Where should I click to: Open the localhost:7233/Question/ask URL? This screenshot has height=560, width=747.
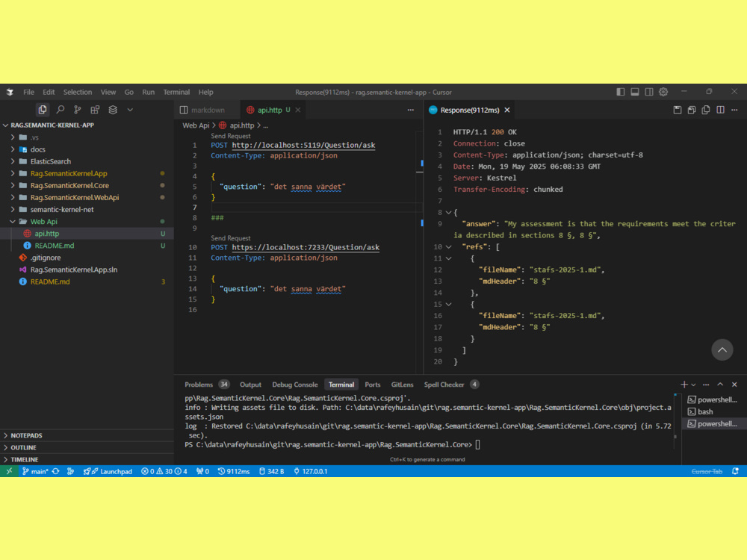coord(306,247)
